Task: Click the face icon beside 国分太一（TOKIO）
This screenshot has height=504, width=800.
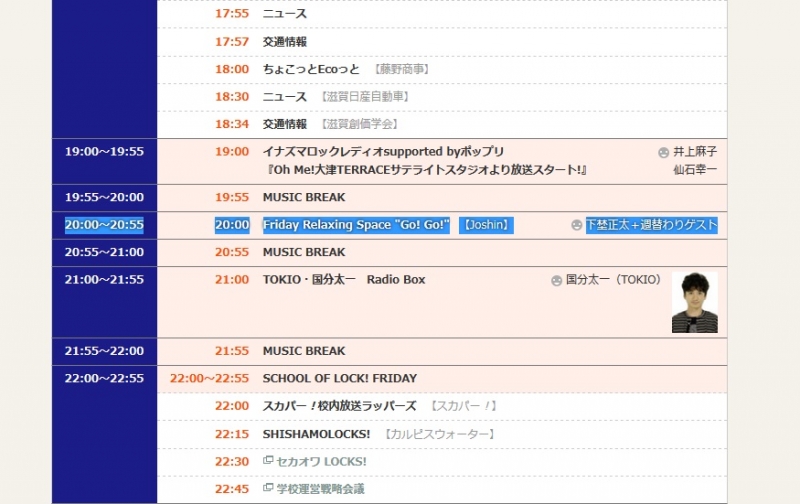Action: click(x=556, y=280)
